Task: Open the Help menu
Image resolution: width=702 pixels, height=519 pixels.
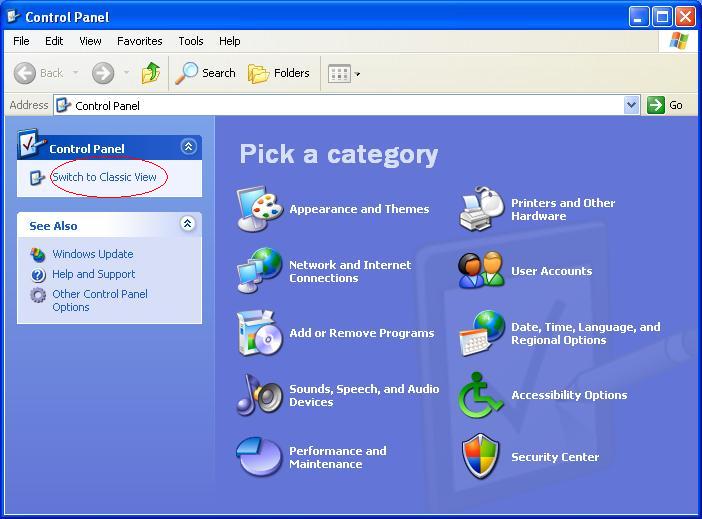Action: click(x=230, y=41)
